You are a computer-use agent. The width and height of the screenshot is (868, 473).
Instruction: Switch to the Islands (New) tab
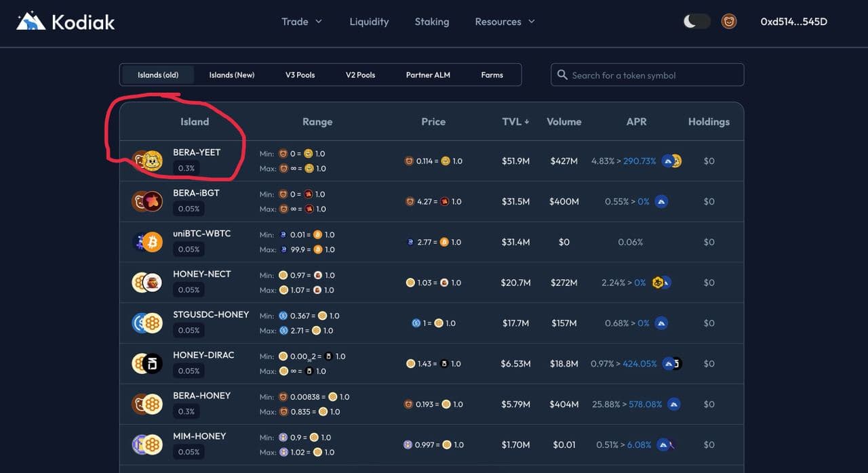click(232, 75)
